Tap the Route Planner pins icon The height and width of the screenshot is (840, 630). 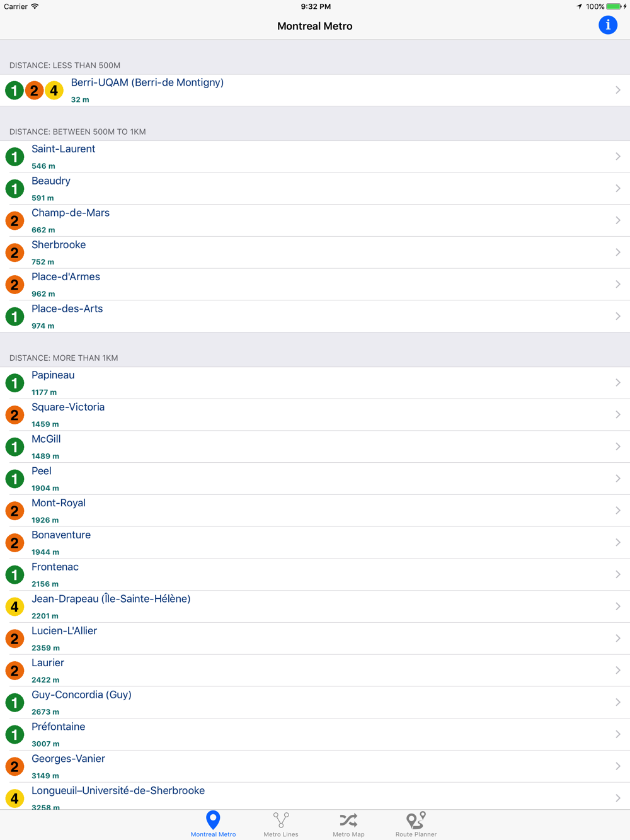(416, 819)
